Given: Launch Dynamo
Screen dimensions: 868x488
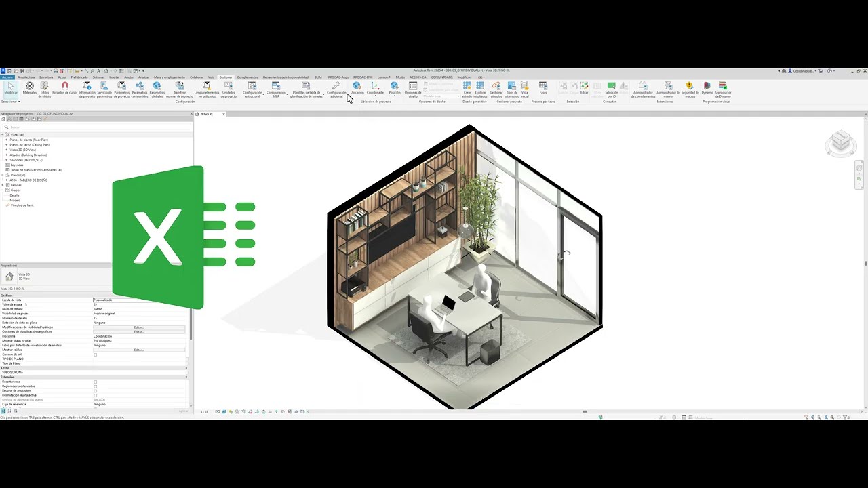Looking at the screenshot, I should (707, 89).
